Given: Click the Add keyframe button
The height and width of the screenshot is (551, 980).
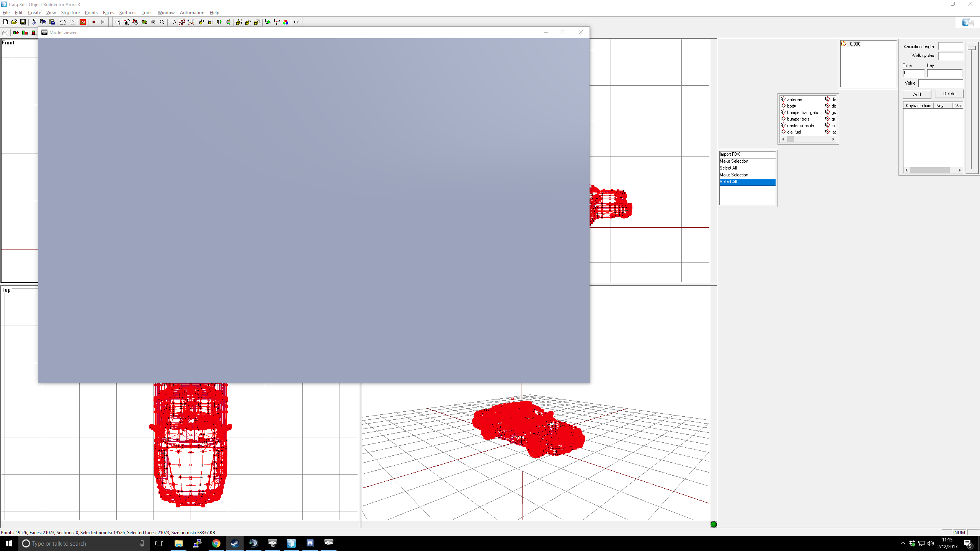Looking at the screenshot, I should tap(917, 94).
